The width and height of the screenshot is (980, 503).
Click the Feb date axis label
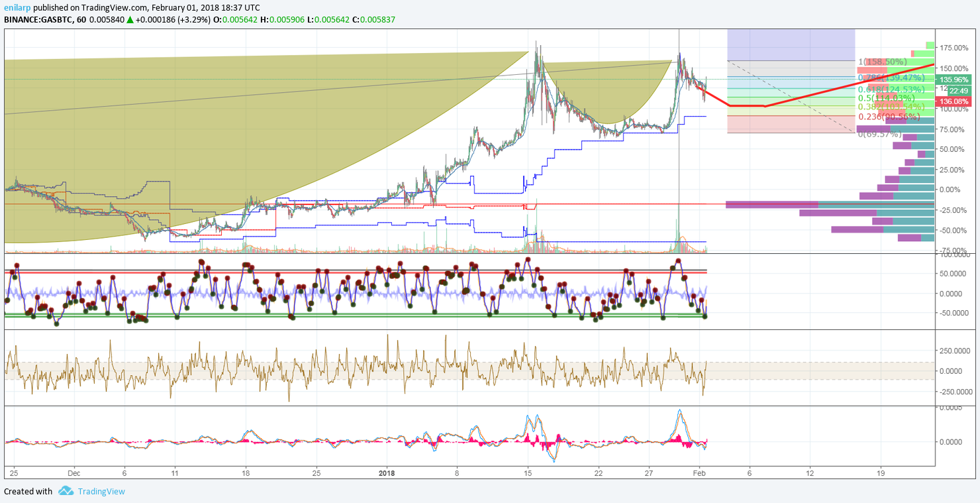[x=699, y=474]
